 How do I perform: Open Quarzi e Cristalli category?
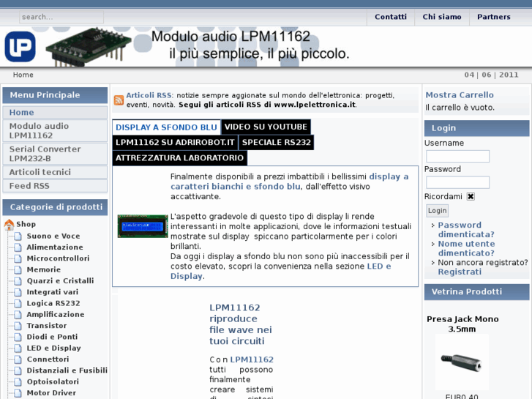(61, 281)
